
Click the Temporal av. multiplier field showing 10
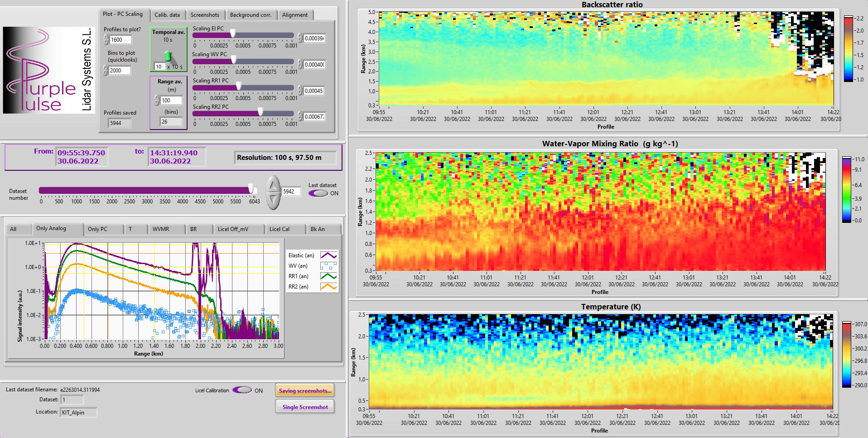pyautogui.click(x=159, y=67)
